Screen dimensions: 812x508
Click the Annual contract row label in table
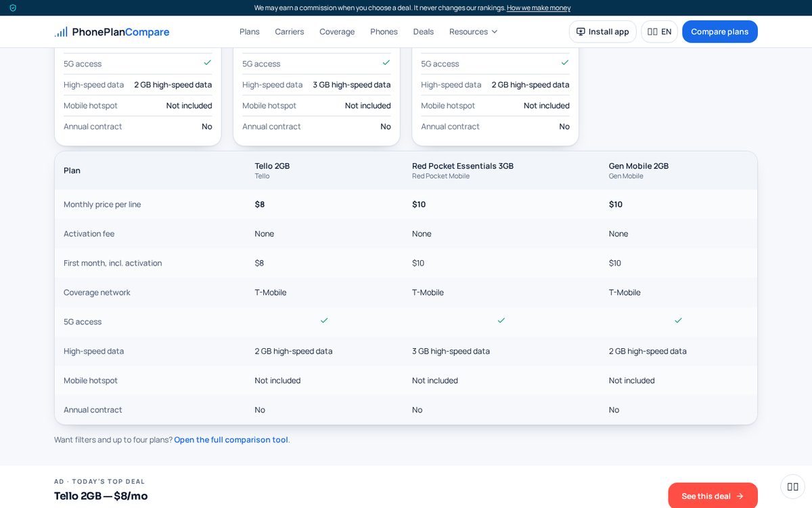pyautogui.click(x=93, y=410)
